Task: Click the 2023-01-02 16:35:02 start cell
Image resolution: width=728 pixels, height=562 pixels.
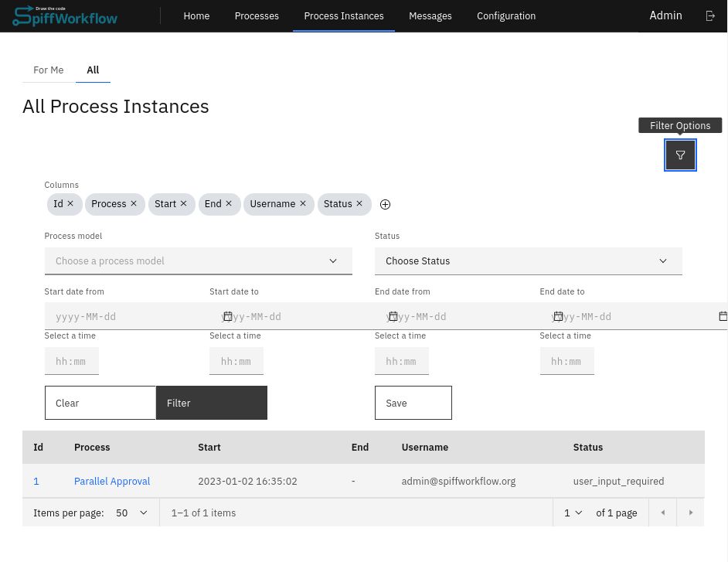Action: tap(247, 481)
